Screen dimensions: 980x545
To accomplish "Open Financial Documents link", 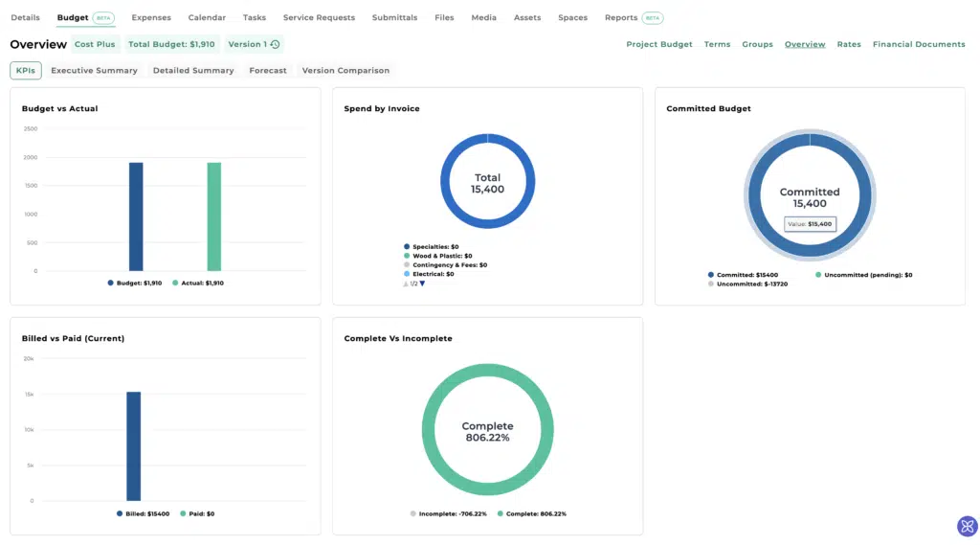I will [x=919, y=44].
